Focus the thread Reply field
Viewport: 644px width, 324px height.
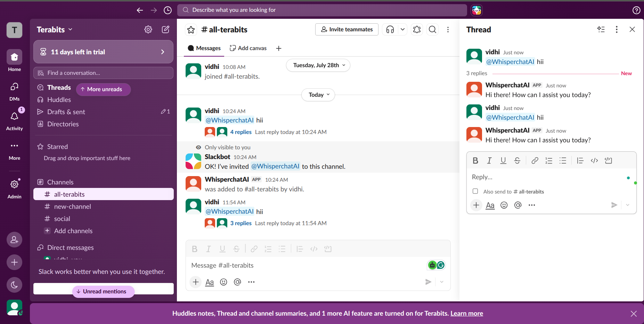point(551,177)
